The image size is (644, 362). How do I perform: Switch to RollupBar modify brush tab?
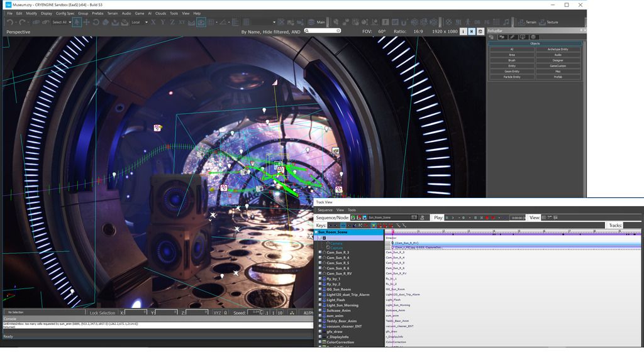pos(512,37)
